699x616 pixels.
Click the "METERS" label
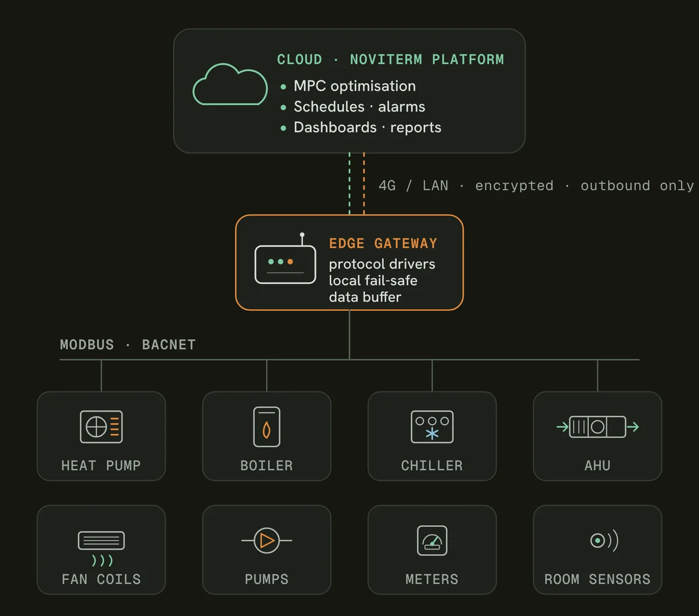click(432, 579)
